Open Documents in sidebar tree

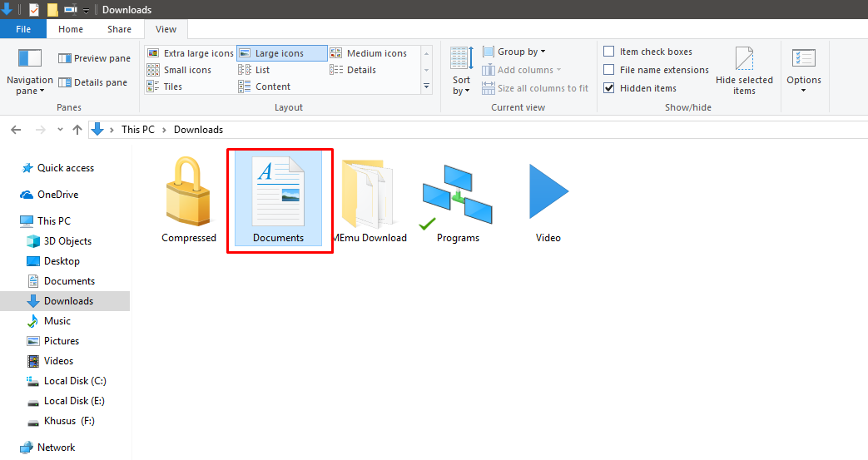[61, 280]
